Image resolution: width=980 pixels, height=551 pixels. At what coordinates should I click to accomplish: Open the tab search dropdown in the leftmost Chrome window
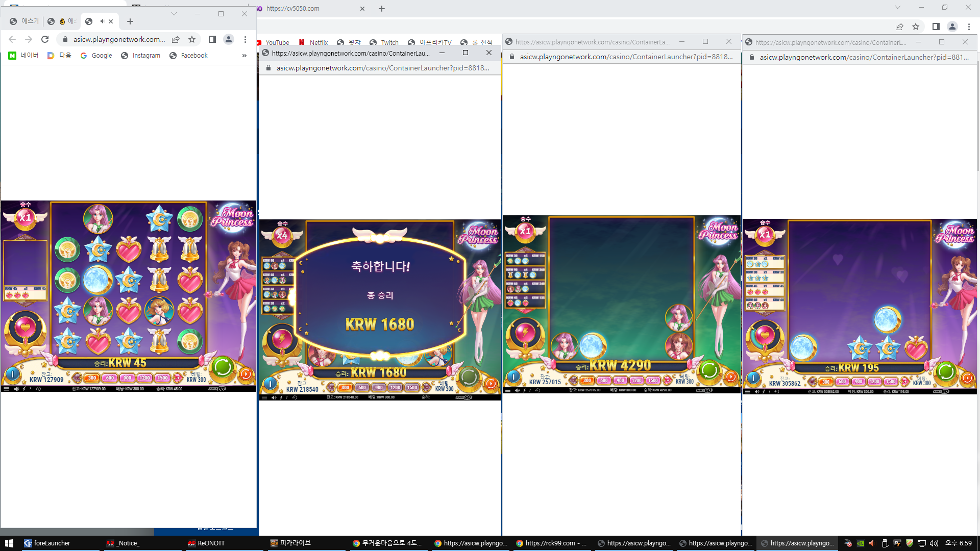[x=174, y=14]
